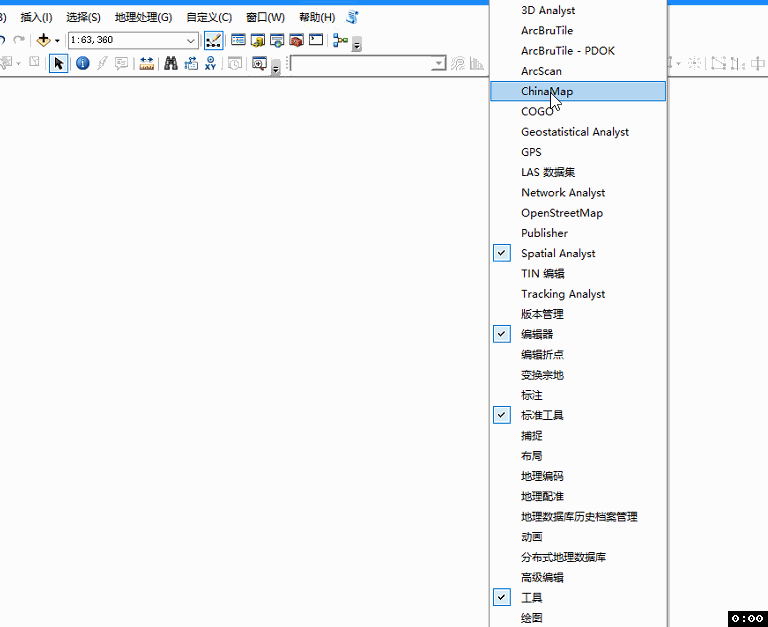This screenshot has height=627, width=768.
Task: Toggle the Editor toolbar pencil icon
Action: (x=214, y=41)
